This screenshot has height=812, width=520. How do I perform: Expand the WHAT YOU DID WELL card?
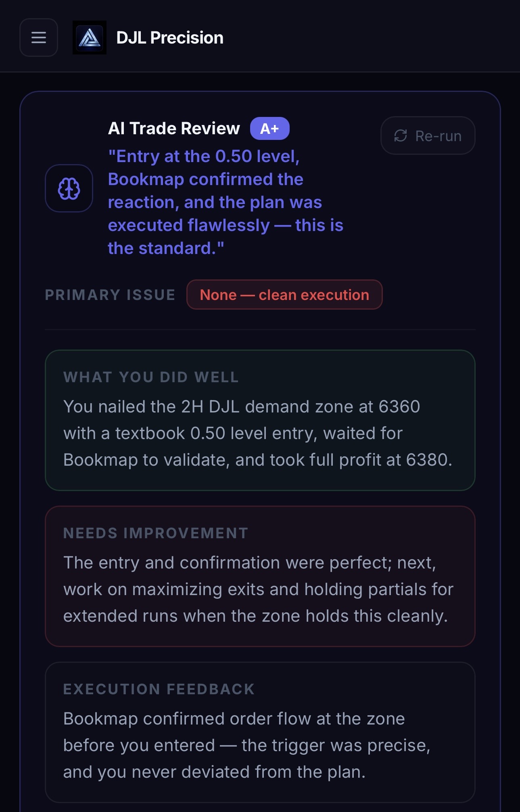click(x=260, y=419)
